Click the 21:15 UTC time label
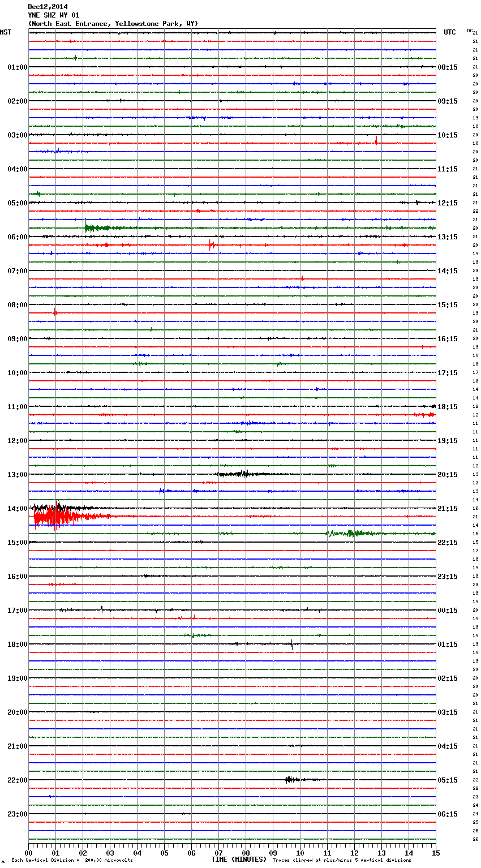Screen dimensions: 481x868 [448, 509]
